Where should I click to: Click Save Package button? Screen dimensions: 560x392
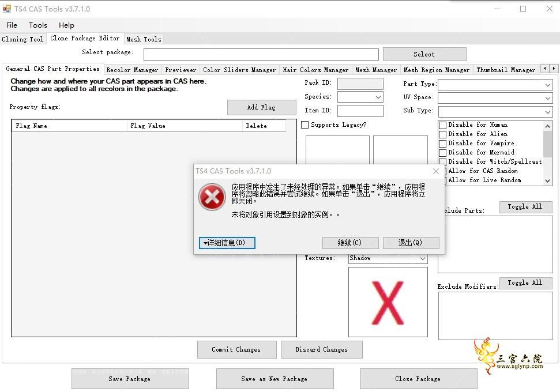tap(130, 379)
